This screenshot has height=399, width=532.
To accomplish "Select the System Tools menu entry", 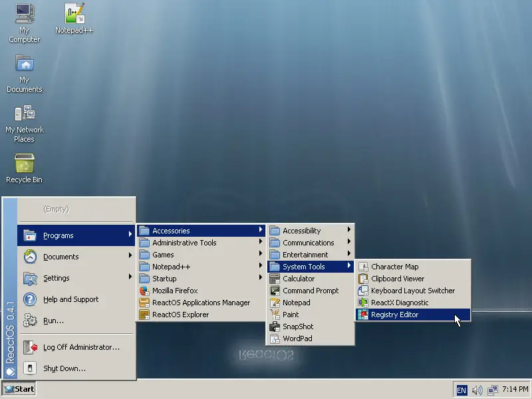I will pos(310,267).
